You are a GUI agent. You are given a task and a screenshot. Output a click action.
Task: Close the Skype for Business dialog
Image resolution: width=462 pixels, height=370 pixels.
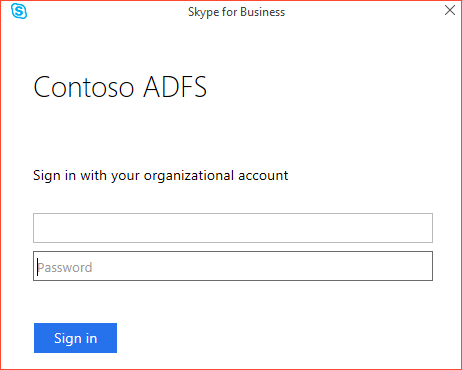[450, 10]
